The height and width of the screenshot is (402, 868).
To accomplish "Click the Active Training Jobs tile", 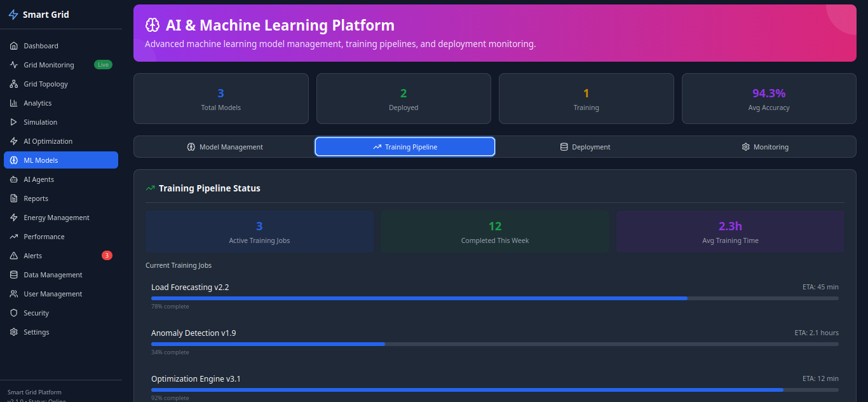I will click(259, 232).
